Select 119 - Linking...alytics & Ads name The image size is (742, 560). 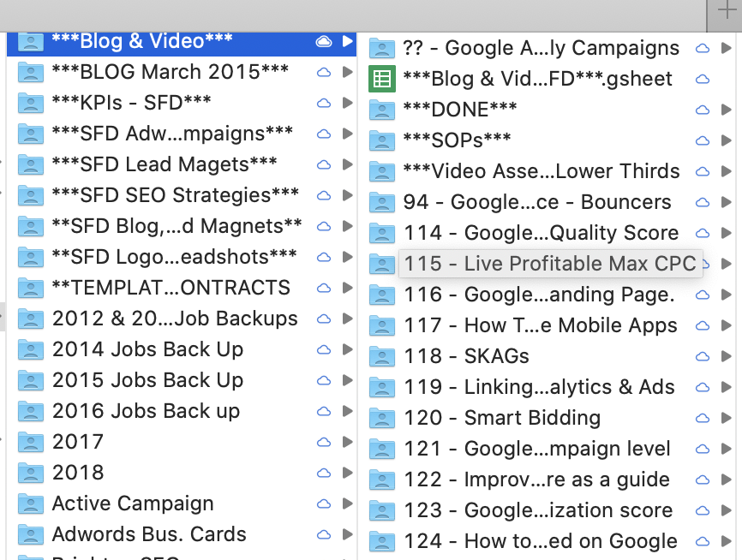(540, 387)
